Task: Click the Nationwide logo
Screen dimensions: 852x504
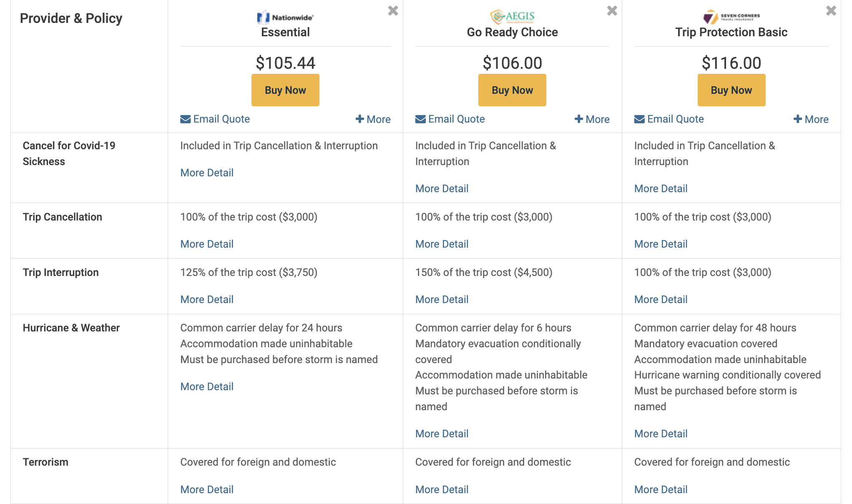Action: (x=285, y=17)
